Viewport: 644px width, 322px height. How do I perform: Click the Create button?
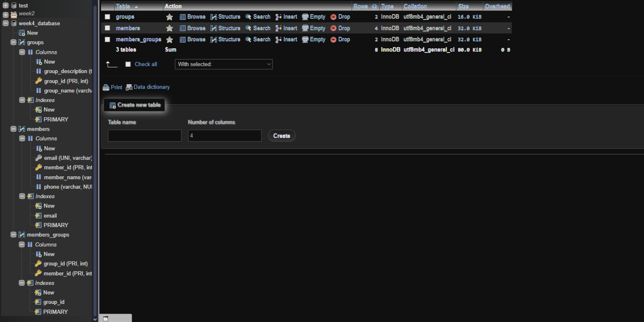(x=282, y=136)
